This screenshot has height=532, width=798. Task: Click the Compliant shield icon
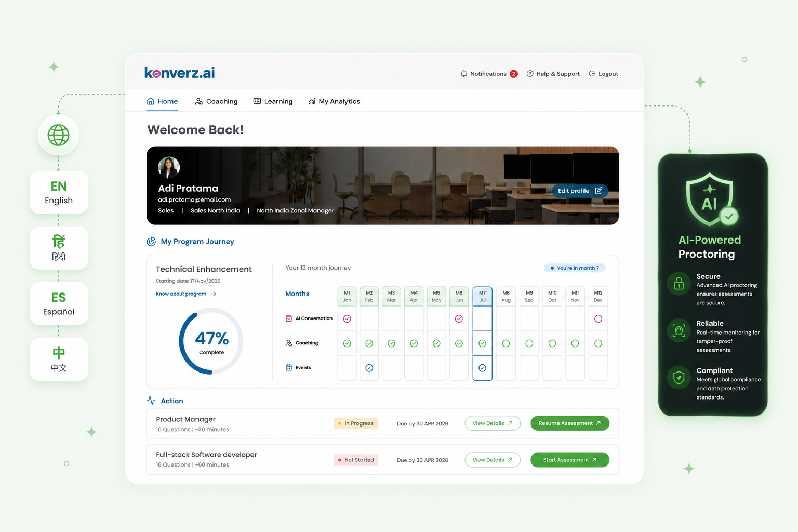click(679, 378)
